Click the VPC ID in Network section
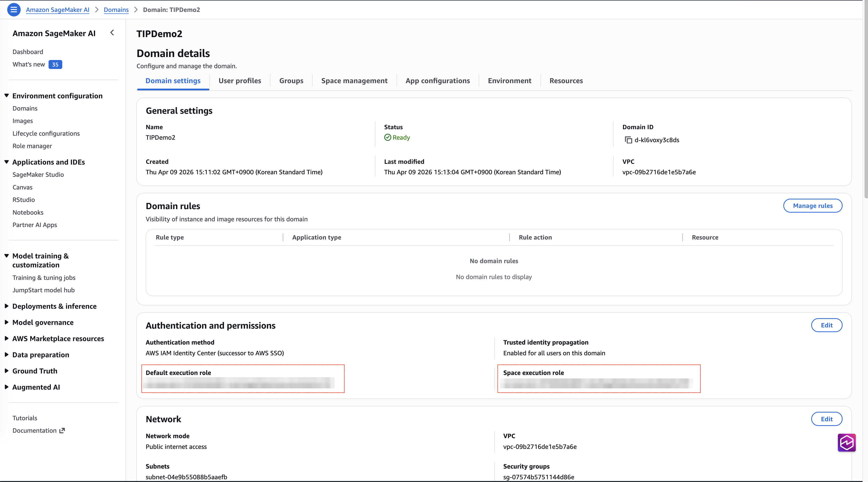 click(540, 447)
